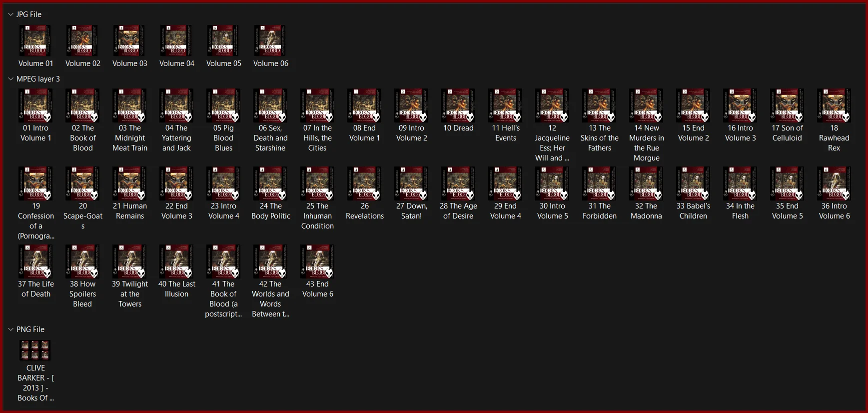Select the CLIVE BARKER PNG image thumbnail
The width and height of the screenshot is (868, 413).
click(35, 350)
